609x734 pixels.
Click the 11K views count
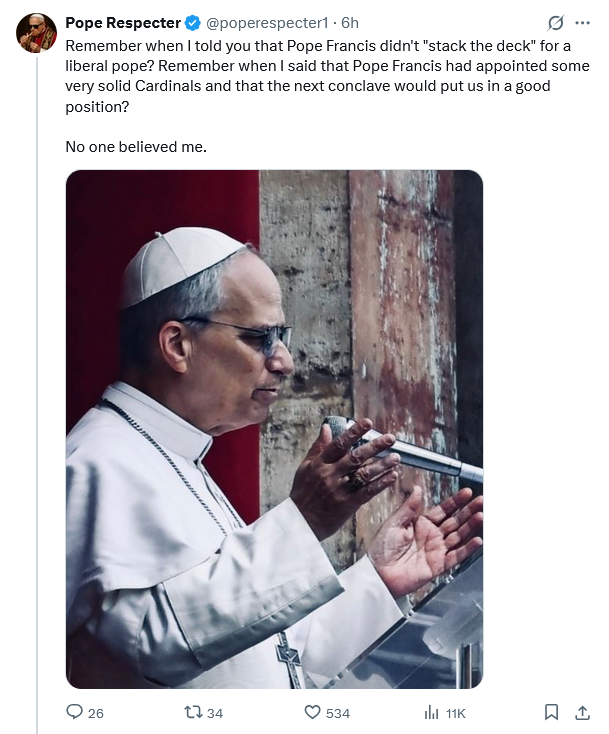pos(455,713)
